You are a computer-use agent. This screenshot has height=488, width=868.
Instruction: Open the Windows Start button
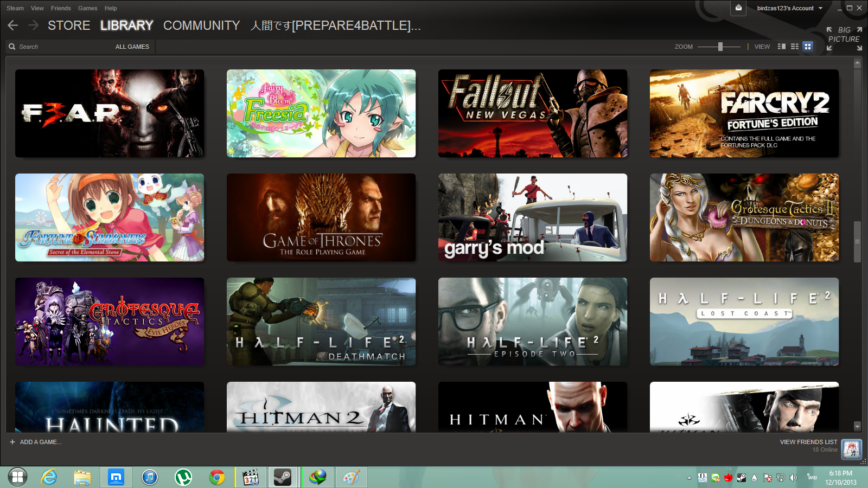[17, 477]
